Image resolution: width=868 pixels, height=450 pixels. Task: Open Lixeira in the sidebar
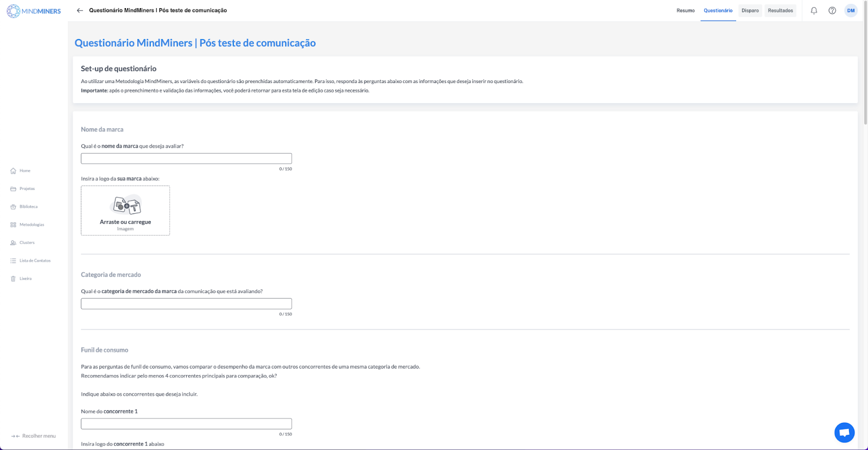(25, 278)
